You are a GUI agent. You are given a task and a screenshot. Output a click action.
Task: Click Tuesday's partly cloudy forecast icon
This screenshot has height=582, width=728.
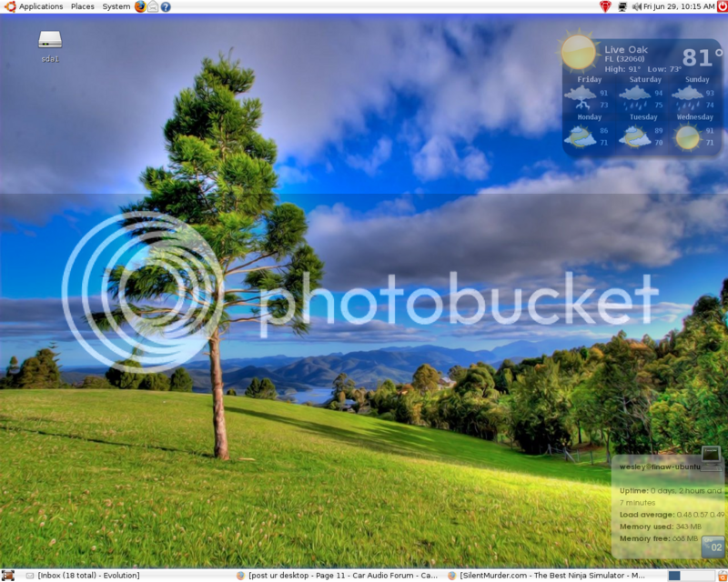[634, 137]
